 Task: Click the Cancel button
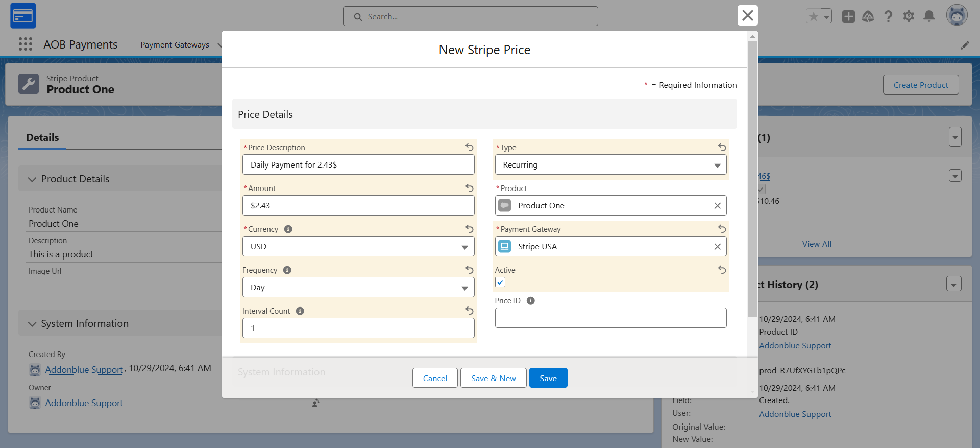click(x=435, y=378)
